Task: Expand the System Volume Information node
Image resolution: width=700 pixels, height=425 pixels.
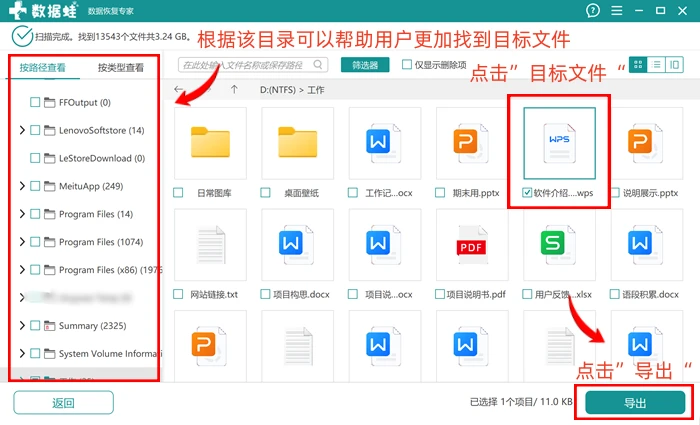Action: [x=22, y=353]
